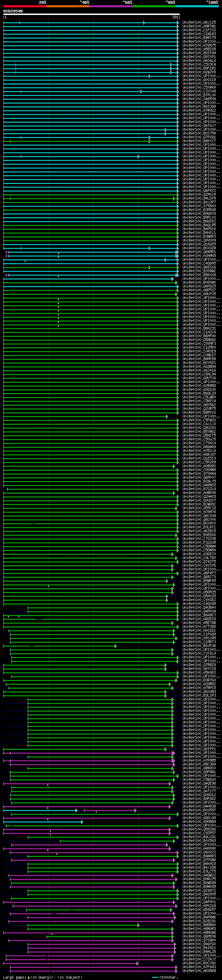Image resolution: width=222 pixels, height=980 pixels.
Task: Click the cyan alignment bar for UniRef100_A8JI25
Action: 91,23
